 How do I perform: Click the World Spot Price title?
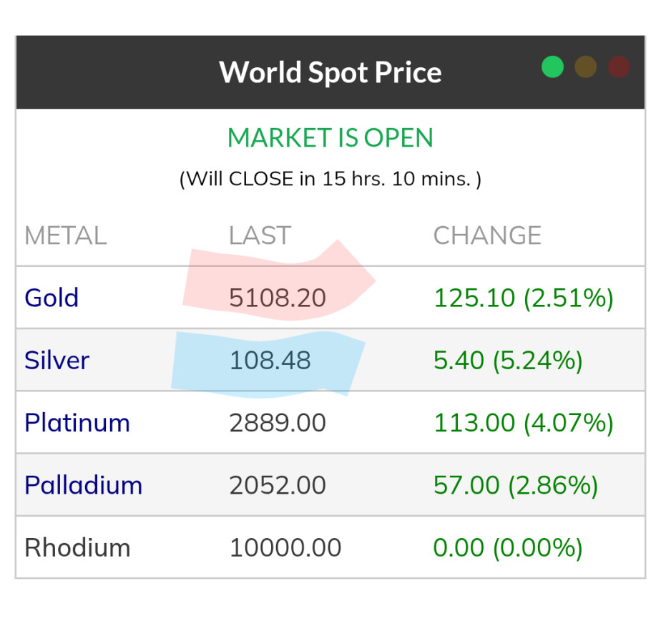coord(330,72)
